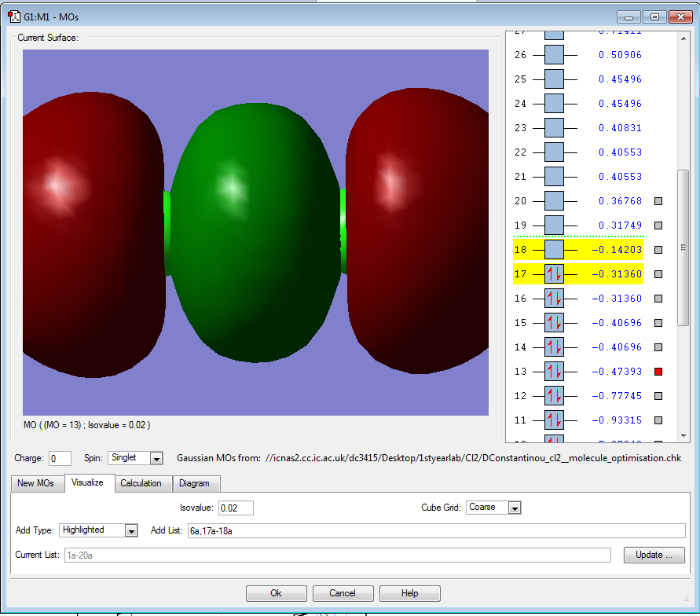Image resolution: width=700 pixels, height=616 pixels.
Task: Click the Cancel button
Action: (343, 593)
